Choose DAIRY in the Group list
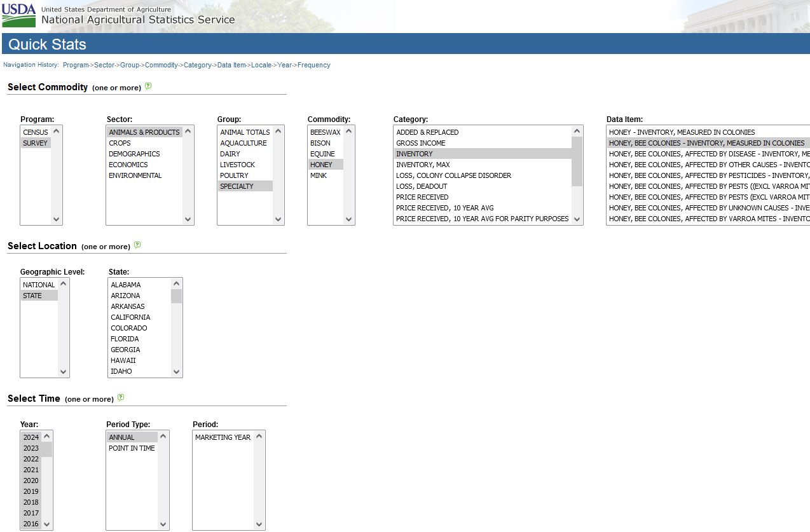This screenshot has width=810, height=532. tap(230, 154)
